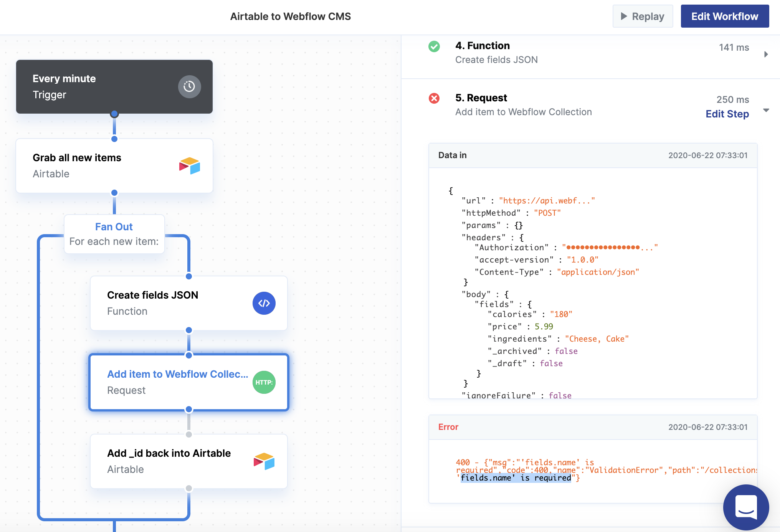Screen dimensions: 780x532
Task: Click the green HTTP request icon
Action: coord(264,382)
